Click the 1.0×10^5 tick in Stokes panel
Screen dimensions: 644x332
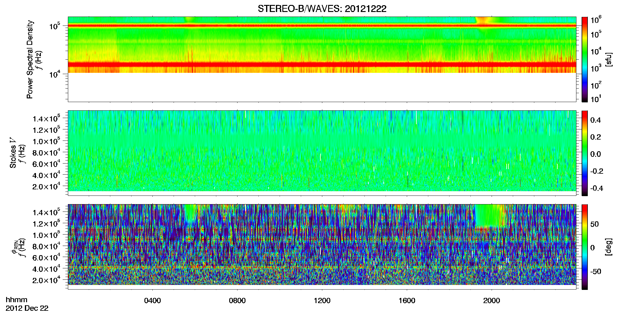46,141
